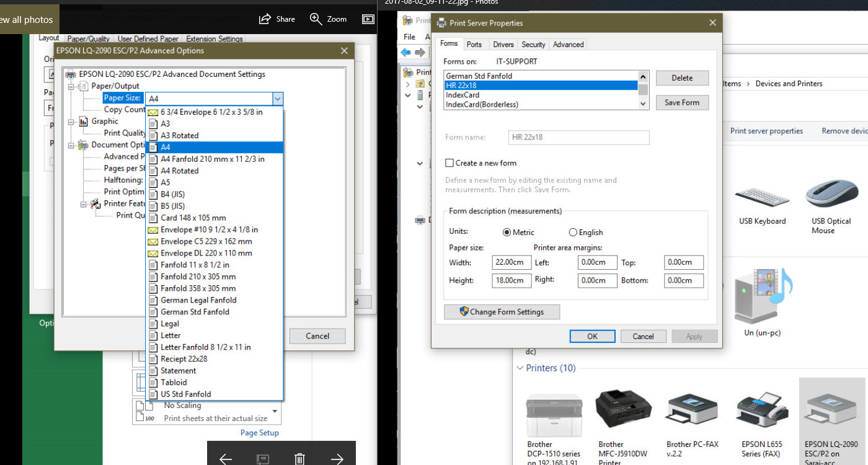Select the English units radio button
The height and width of the screenshot is (465, 868).
click(x=573, y=232)
